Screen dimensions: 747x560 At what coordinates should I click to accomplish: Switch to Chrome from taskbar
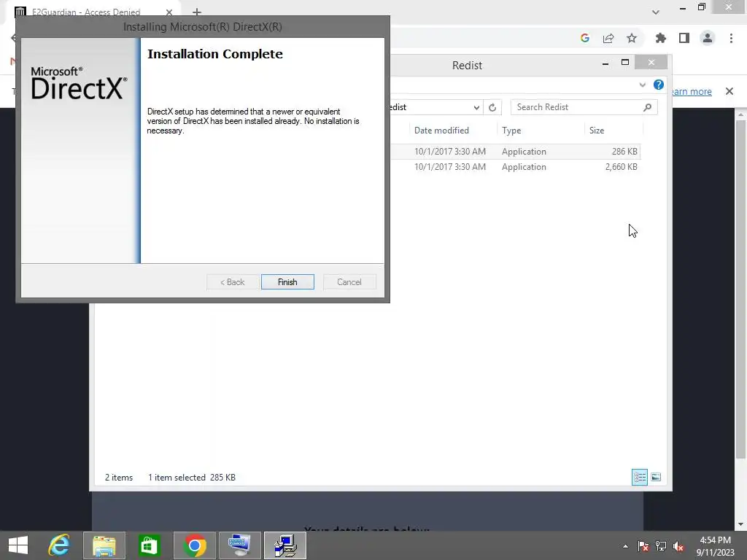point(194,545)
